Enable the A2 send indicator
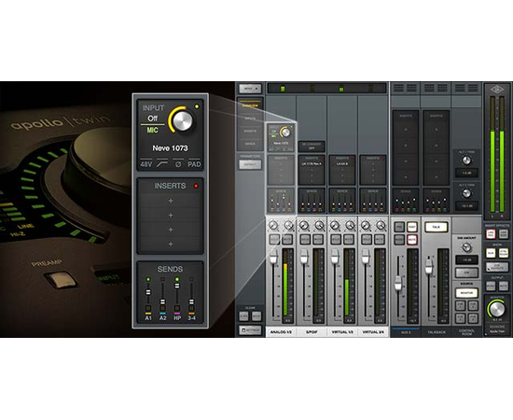513x420 pixels. (x=162, y=279)
